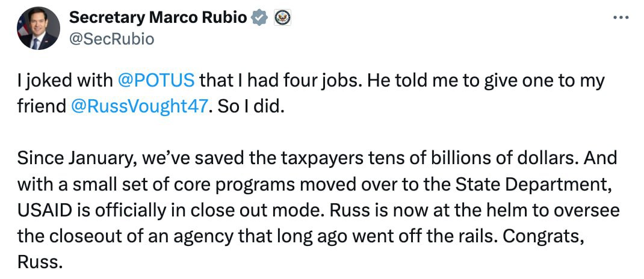Follow the @POTUS mention link
The image size is (644, 279).
(155, 80)
